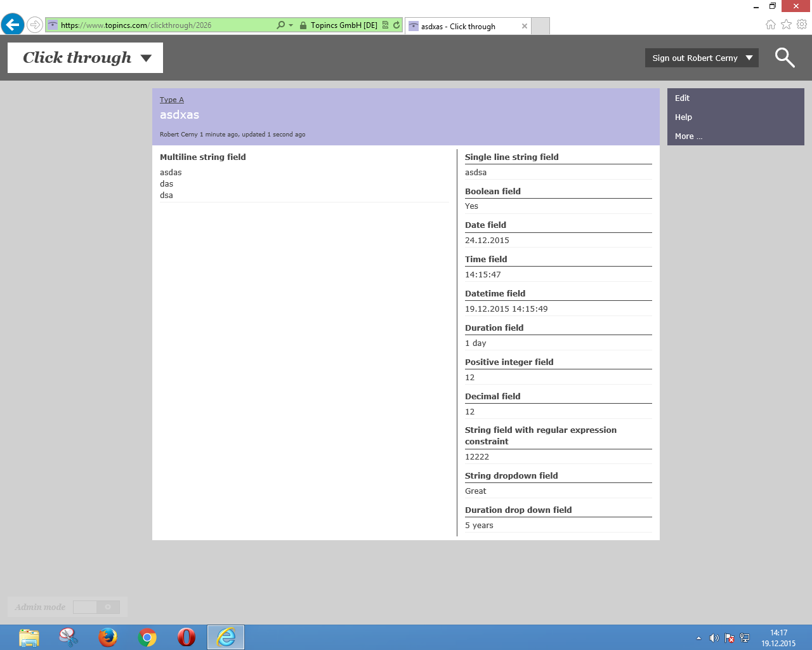Viewport: 812px width, 650px height.
Task: Expand the Click through dropdown menu
Action: pyautogui.click(x=146, y=58)
